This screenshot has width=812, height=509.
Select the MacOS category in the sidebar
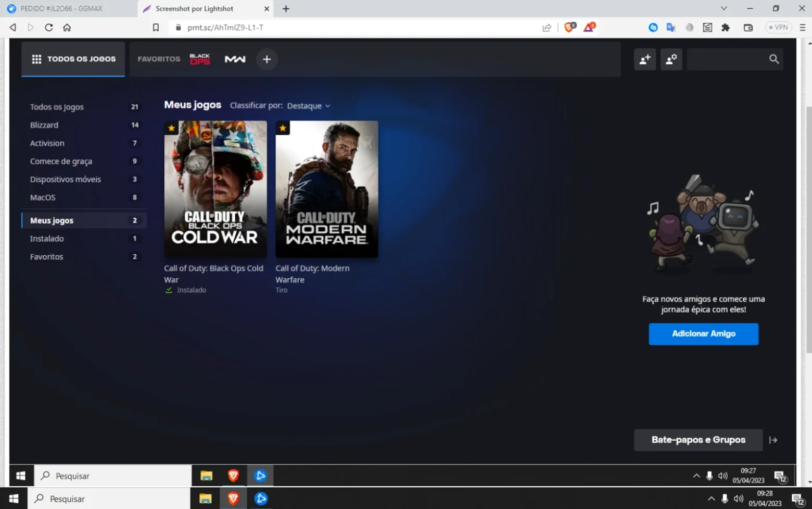[84, 197]
